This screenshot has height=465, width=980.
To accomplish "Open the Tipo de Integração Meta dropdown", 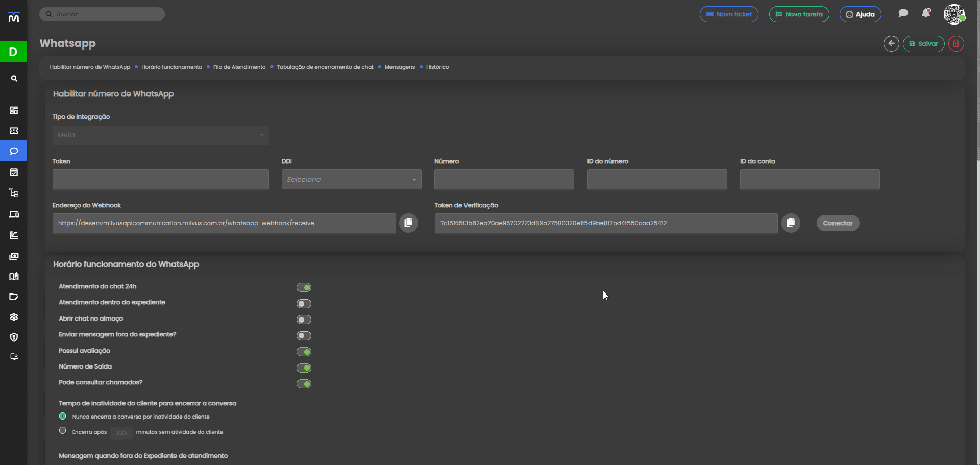I will (160, 135).
